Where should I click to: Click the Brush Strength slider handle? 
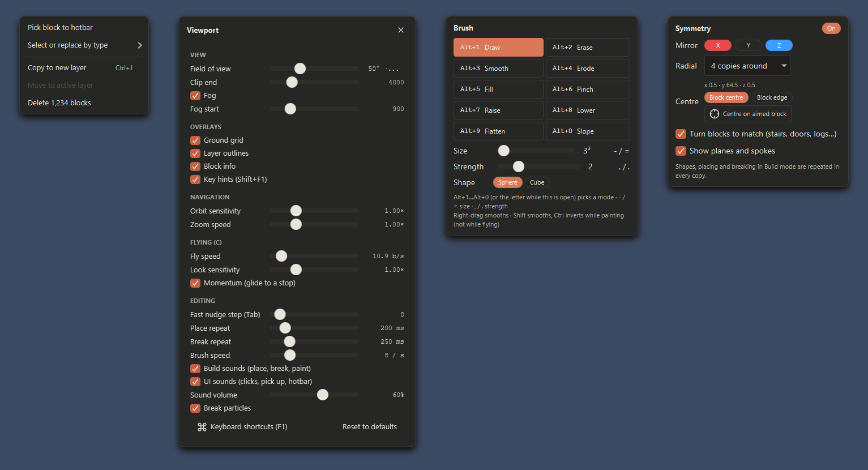click(519, 166)
